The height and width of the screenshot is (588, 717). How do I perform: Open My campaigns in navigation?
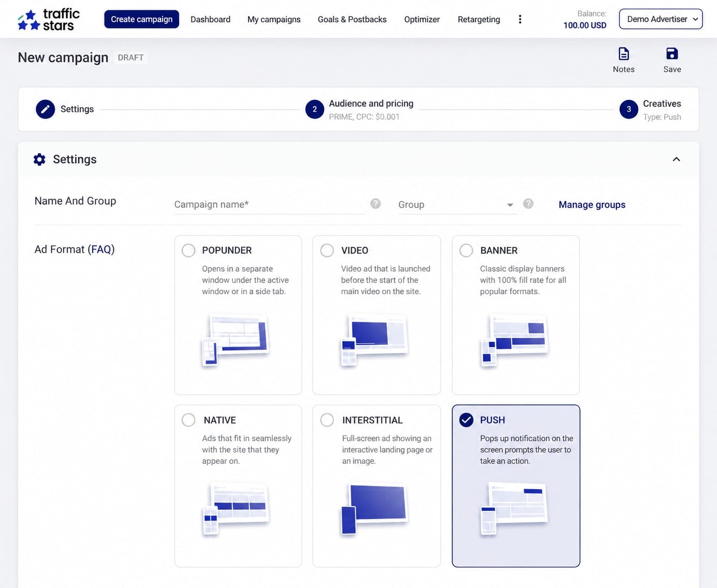click(274, 19)
